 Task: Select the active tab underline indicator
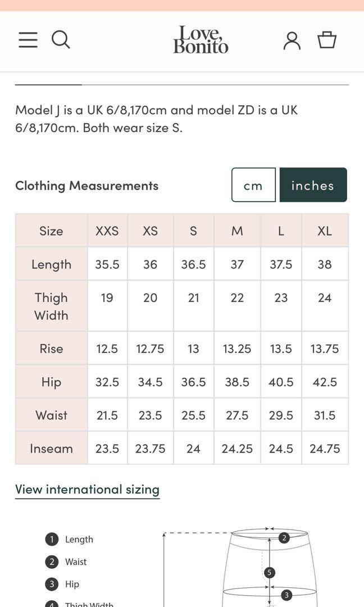[x=48, y=84]
